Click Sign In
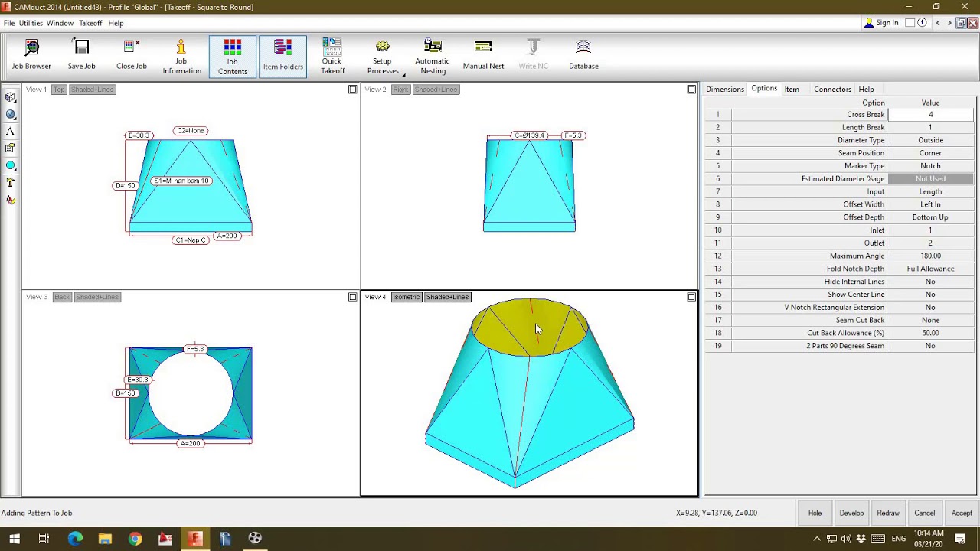The image size is (980, 551). 881,23
